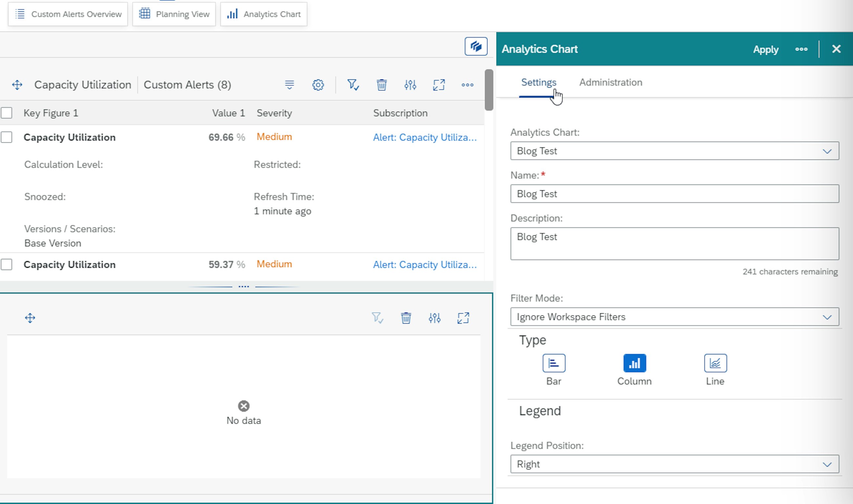853x504 pixels.
Task: Check the first Capacity Utilization row checkbox
Action: pyautogui.click(x=7, y=137)
